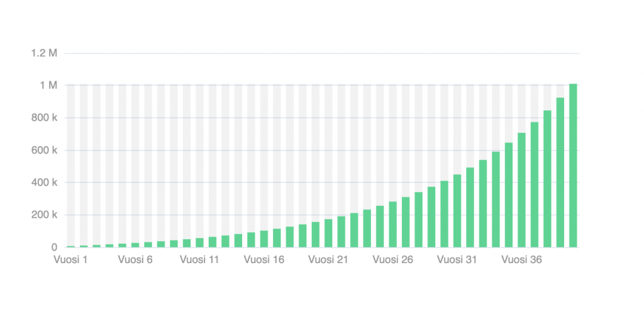This screenshot has width=644, height=309.
Task: Click the 400 k y-axis label
Action: pyautogui.click(x=45, y=183)
